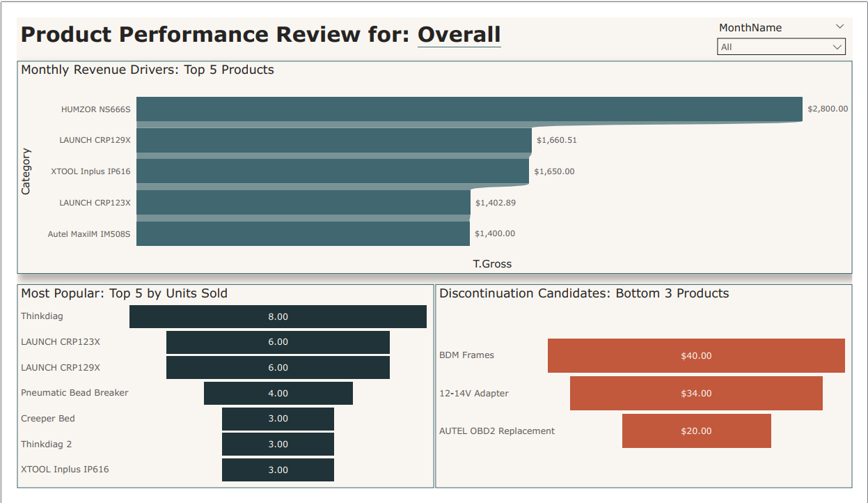Select the HUMZOR NS666S revenue bar

466,109
